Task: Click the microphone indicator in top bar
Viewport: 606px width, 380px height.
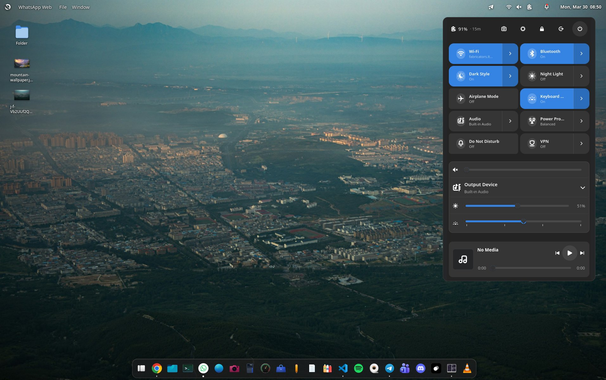Action: [x=546, y=7]
